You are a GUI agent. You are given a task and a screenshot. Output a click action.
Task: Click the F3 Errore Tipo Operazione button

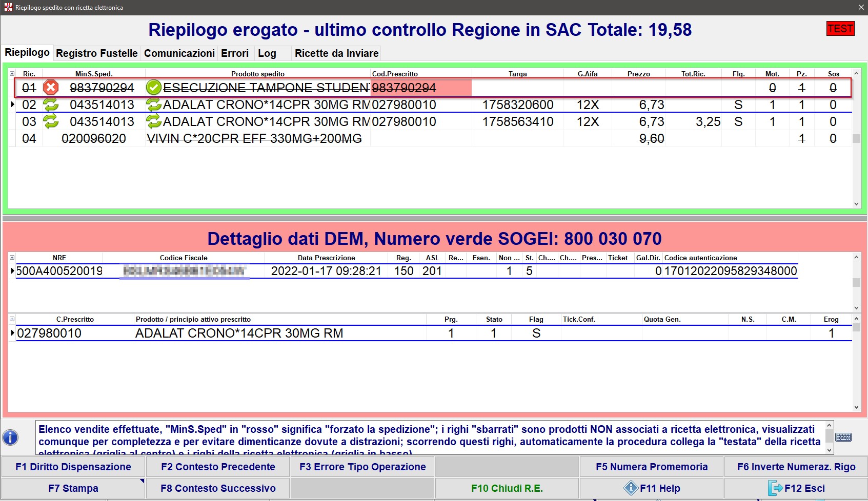click(x=362, y=467)
